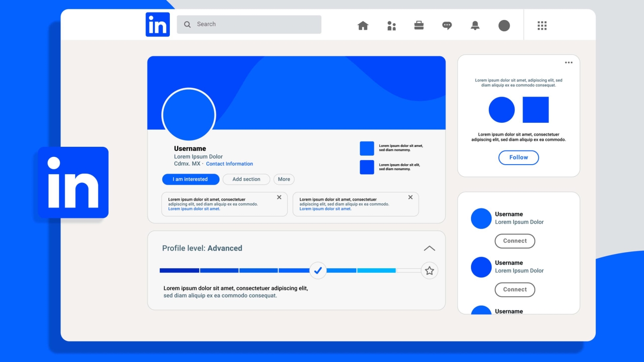Screen dimensions: 644x362
Task: Click the star icon beside the progress bar
Action: pyautogui.click(x=429, y=271)
